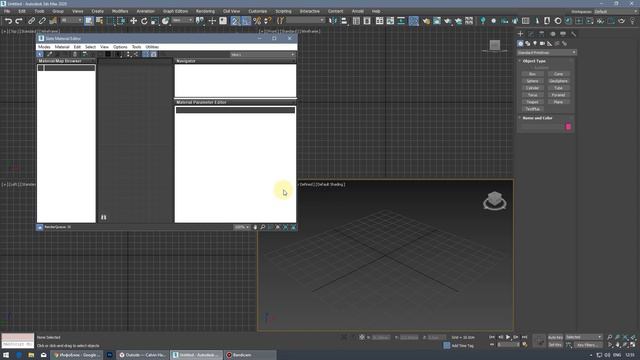Toggle the Angle Snap button
The height and width of the screenshot is (360, 640).
246,21
